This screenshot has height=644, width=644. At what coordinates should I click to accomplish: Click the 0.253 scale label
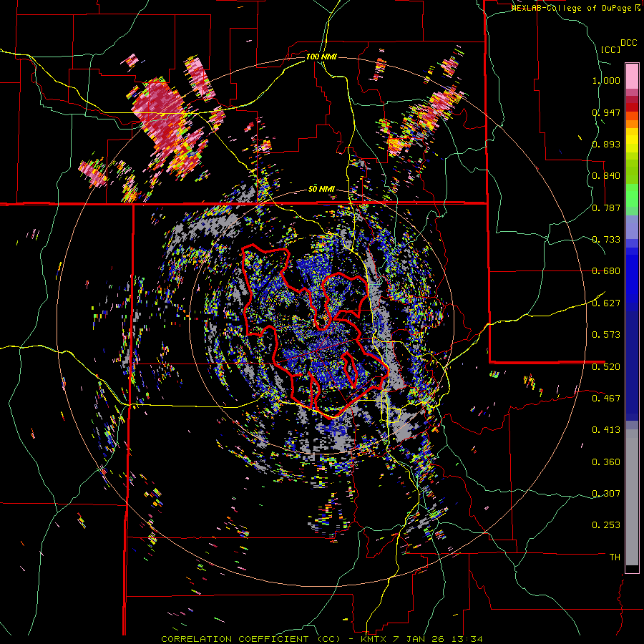(606, 525)
